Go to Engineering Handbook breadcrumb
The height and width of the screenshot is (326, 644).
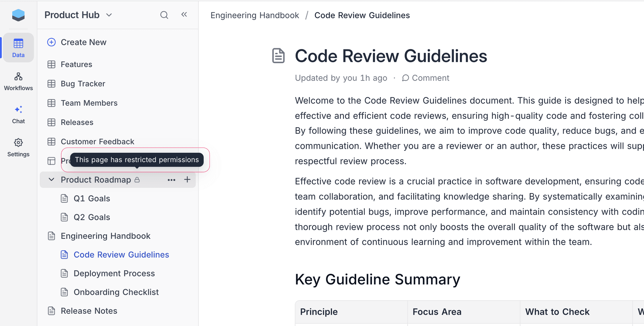(x=255, y=15)
